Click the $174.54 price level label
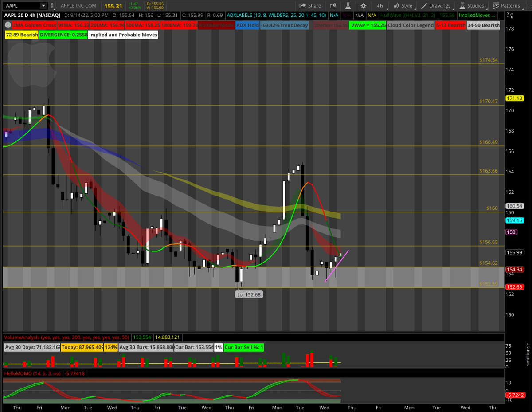Screen dimensions: 532x412 [489, 60]
